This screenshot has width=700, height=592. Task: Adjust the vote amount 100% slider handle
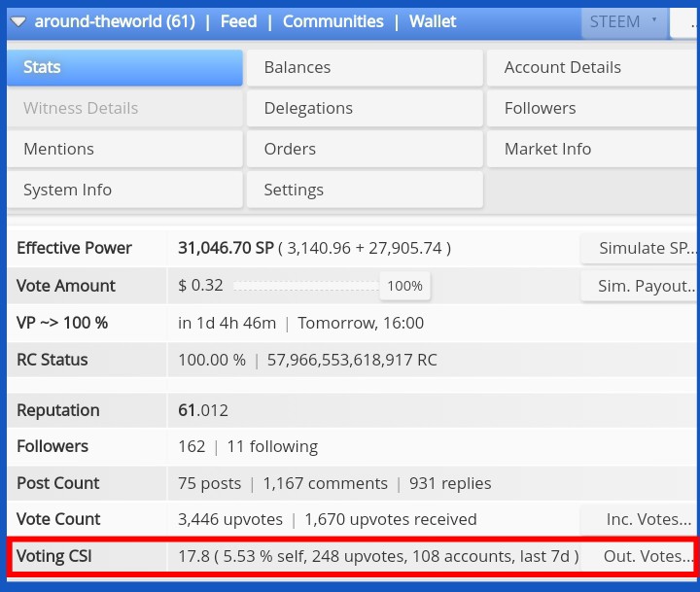point(404,286)
